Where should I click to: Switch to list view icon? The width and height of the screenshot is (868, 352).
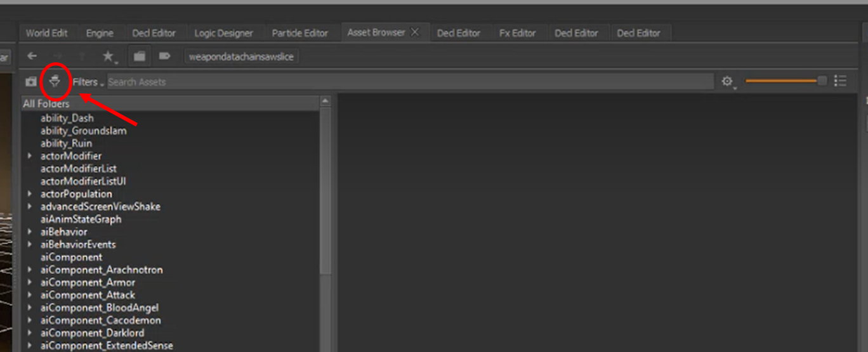point(841,81)
